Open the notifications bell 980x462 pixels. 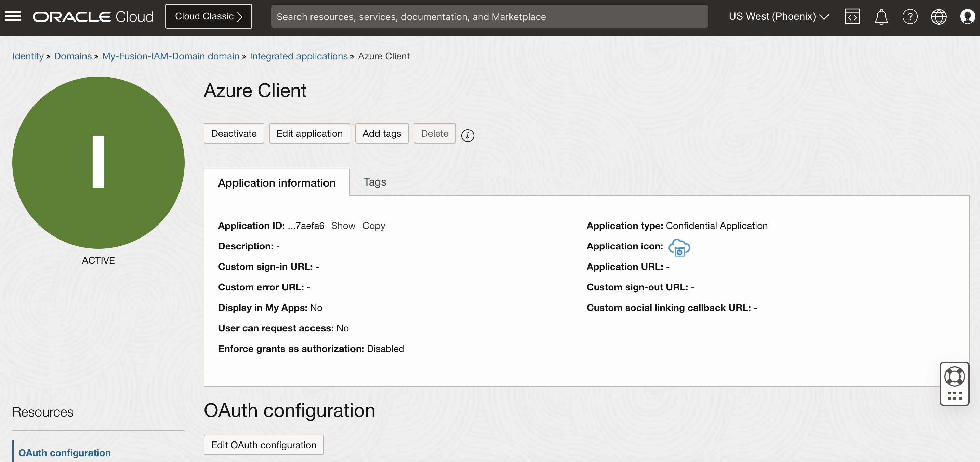point(881,16)
